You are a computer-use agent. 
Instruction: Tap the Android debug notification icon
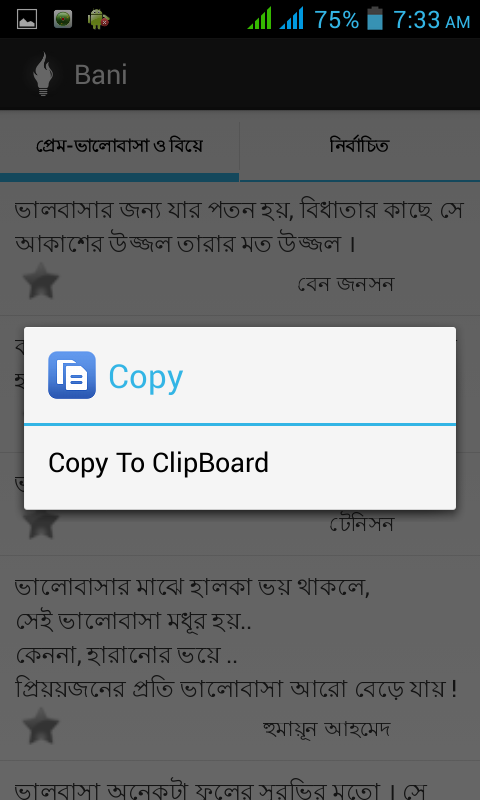98,19
